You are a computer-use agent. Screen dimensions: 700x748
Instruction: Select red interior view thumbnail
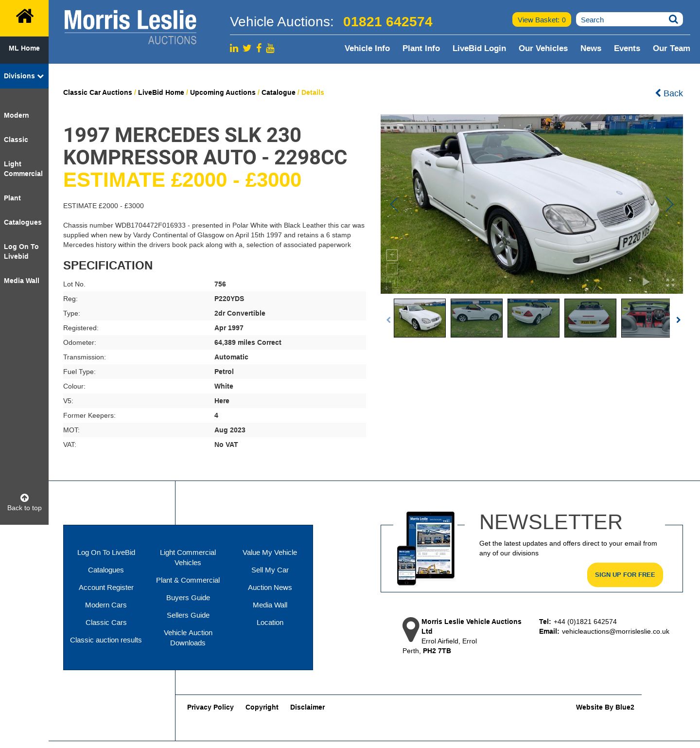click(x=646, y=318)
